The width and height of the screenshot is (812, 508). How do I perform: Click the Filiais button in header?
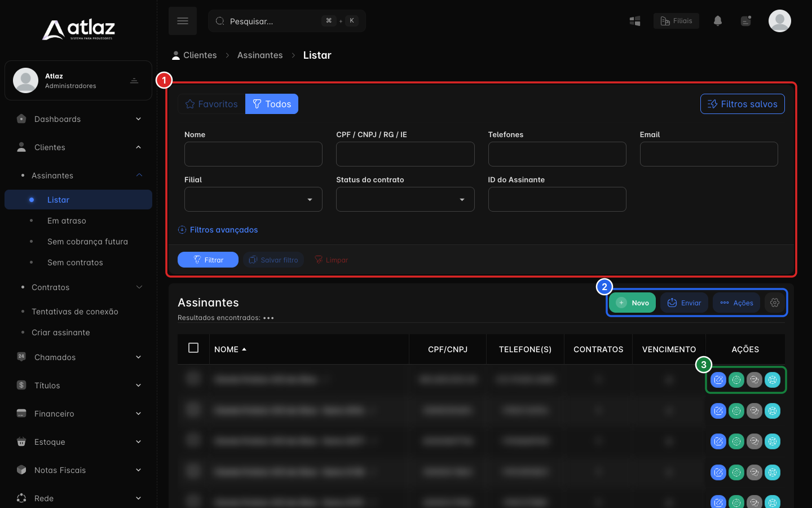(676, 21)
